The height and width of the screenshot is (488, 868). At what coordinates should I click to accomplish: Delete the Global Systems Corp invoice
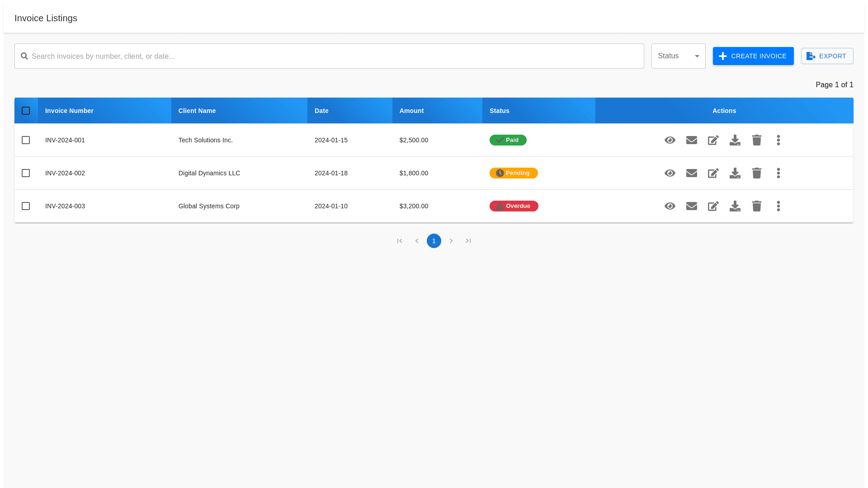pyautogui.click(x=757, y=206)
